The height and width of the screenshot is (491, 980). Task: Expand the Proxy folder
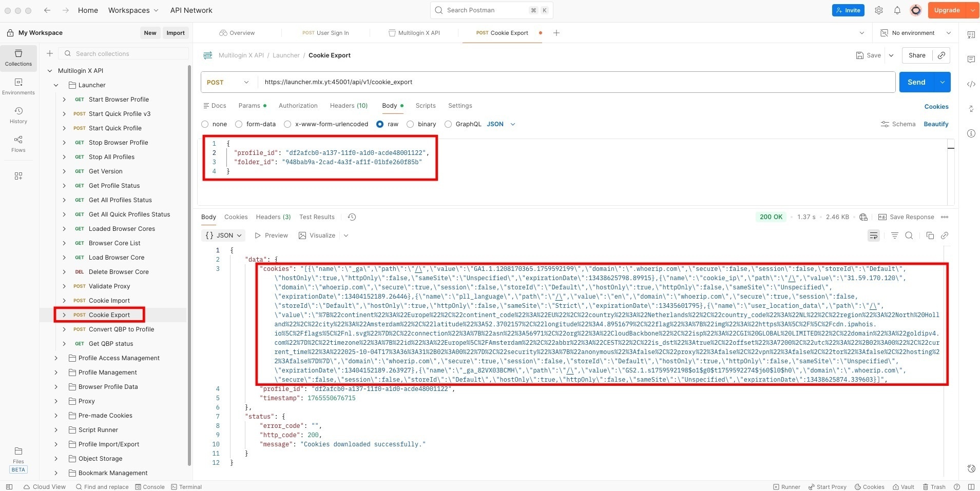56,401
